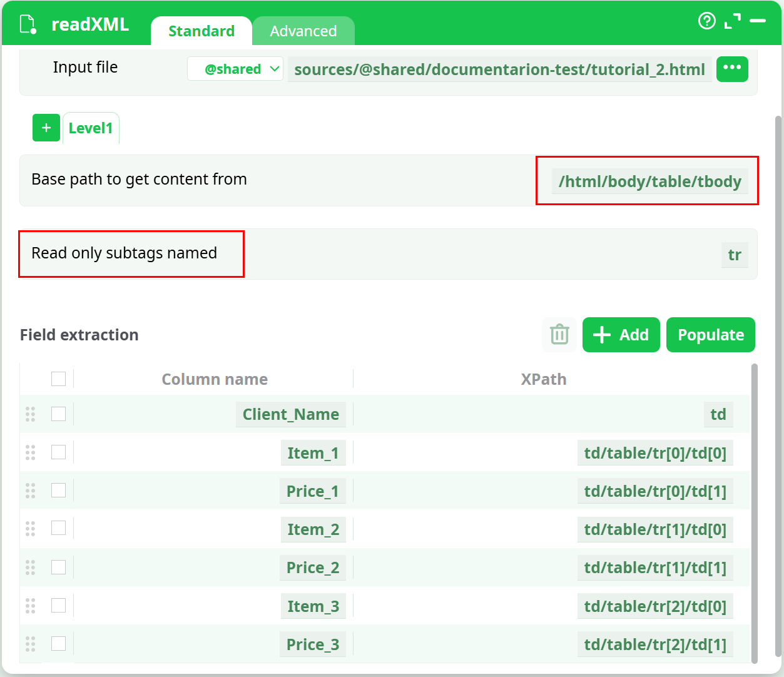
Task: Switch to the Advanced tab
Action: (303, 31)
